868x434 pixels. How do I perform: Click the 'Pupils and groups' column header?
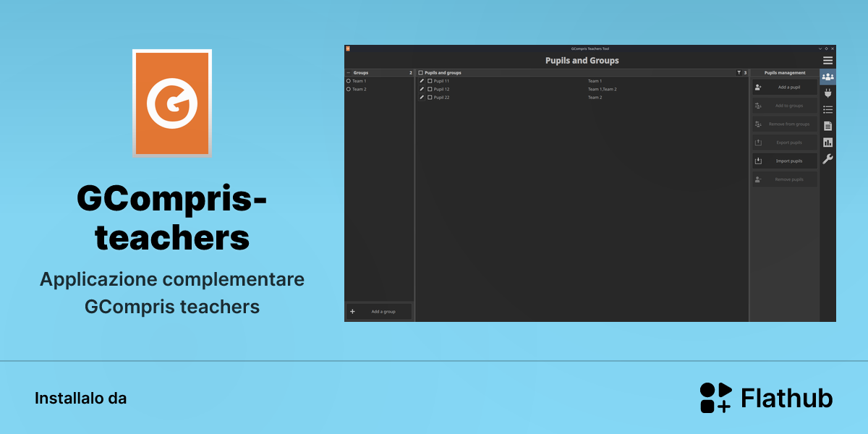tap(443, 72)
